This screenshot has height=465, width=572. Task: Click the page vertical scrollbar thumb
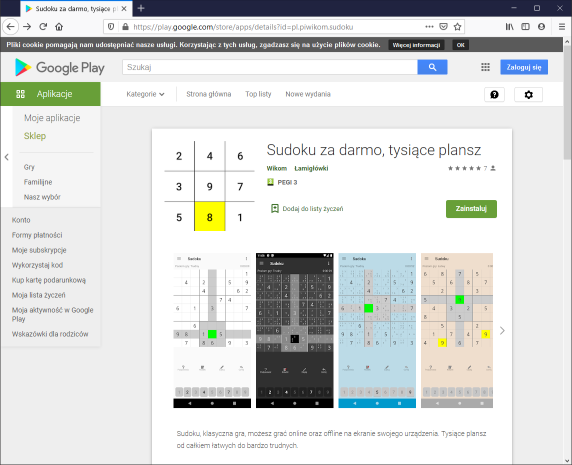tap(567, 102)
